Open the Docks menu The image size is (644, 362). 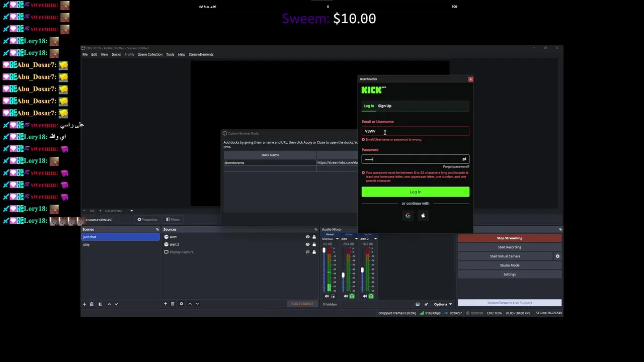tap(116, 54)
